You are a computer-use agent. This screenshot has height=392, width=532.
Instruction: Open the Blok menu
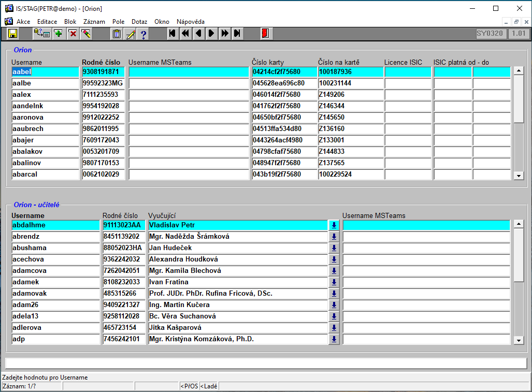coord(70,22)
